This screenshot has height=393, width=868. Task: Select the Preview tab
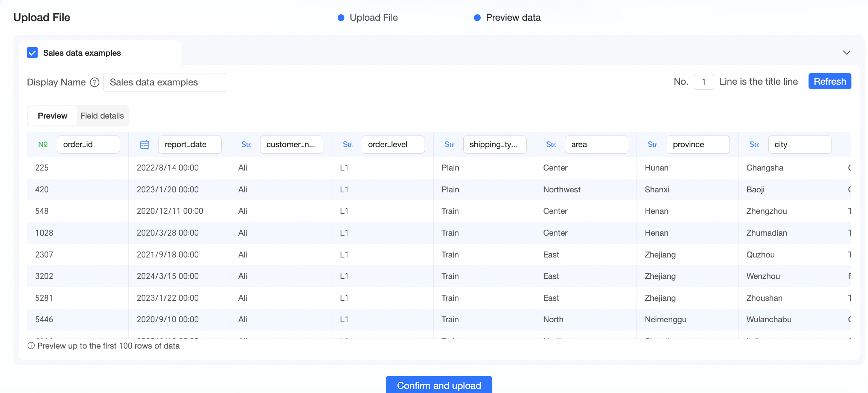tap(53, 116)
